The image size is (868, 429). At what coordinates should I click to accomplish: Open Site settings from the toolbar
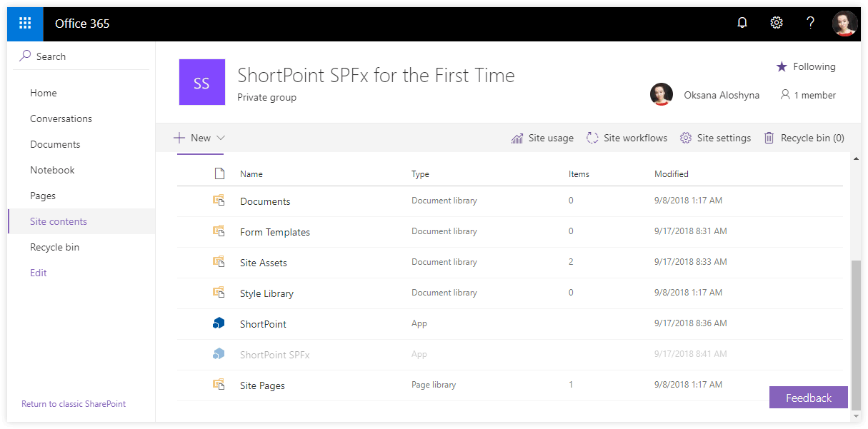coord(715,137)
